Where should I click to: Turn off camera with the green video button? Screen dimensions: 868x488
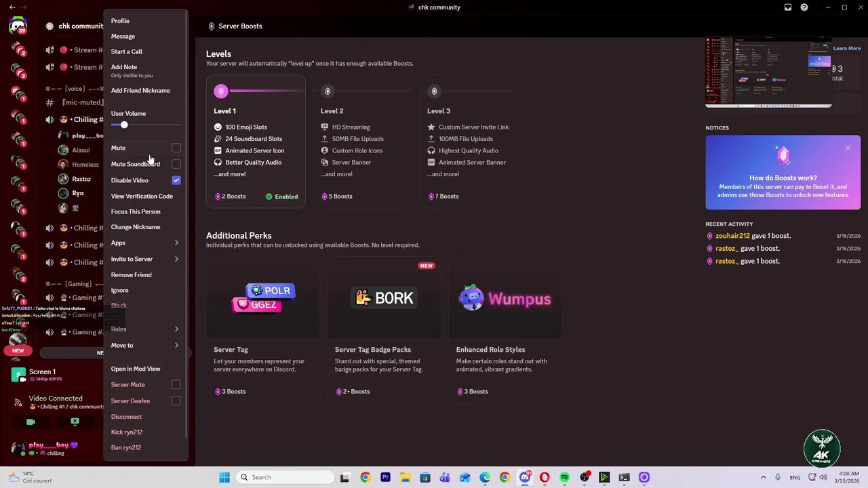point(31,422)
